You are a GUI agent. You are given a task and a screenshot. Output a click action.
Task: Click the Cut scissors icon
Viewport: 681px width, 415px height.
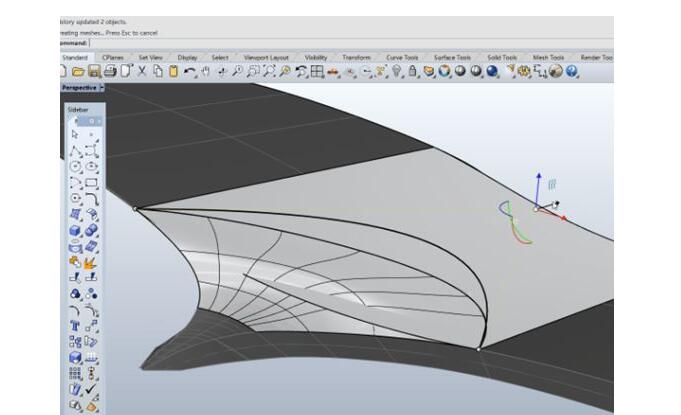click(x=143, y=72)
